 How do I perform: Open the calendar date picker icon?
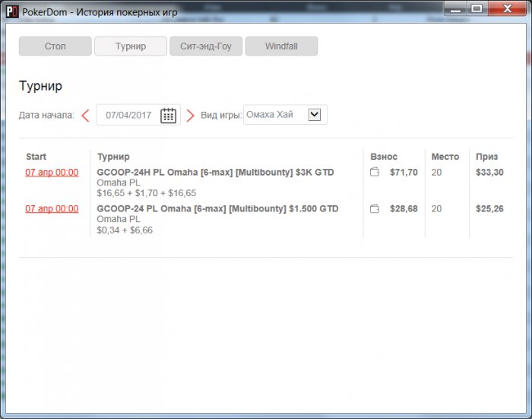(168, 116)
